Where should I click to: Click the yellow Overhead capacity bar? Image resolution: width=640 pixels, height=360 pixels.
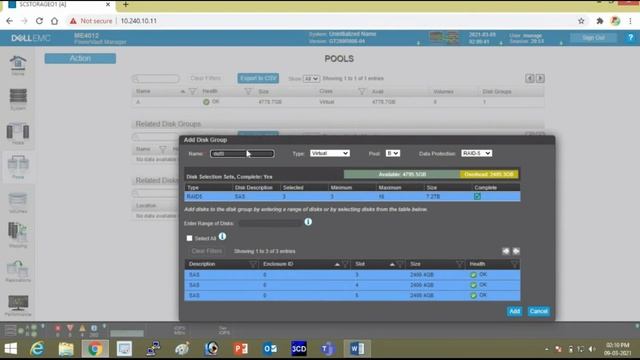pyautogui.click(x=489, y=174)
